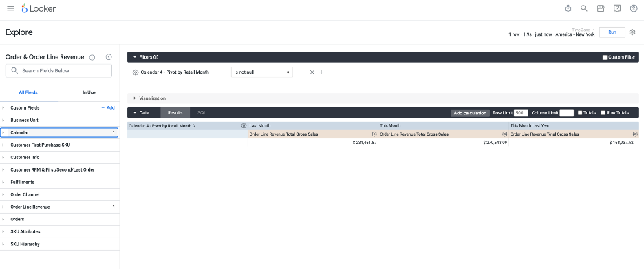This screenshot has height=270, width=644.
Task: Click info icon beside Order & Order Line Revenue
Action: tap(92, 58)
